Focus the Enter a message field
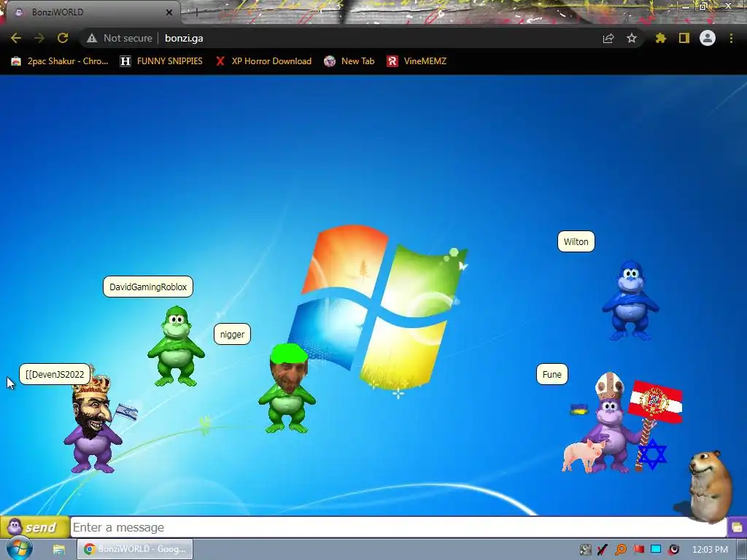Screen dimensions: 747x560 pyautogui.click(x=398, y=527)
